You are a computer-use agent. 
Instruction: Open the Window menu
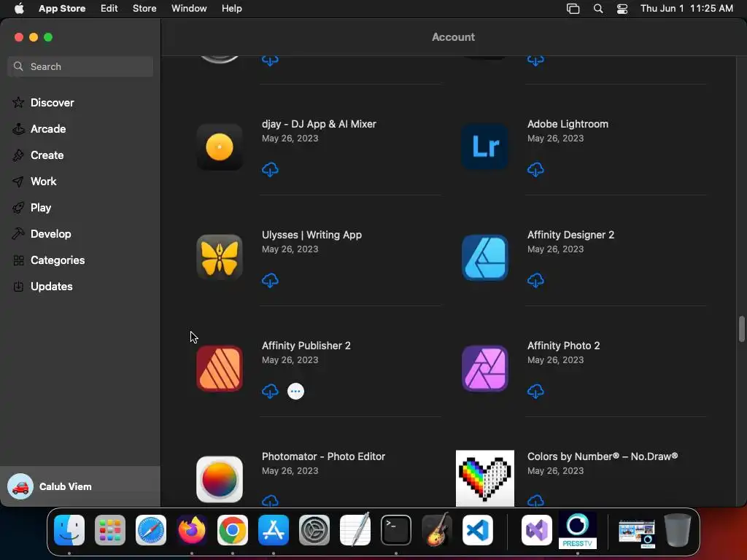pyautogui.click(x=189, y=8)
